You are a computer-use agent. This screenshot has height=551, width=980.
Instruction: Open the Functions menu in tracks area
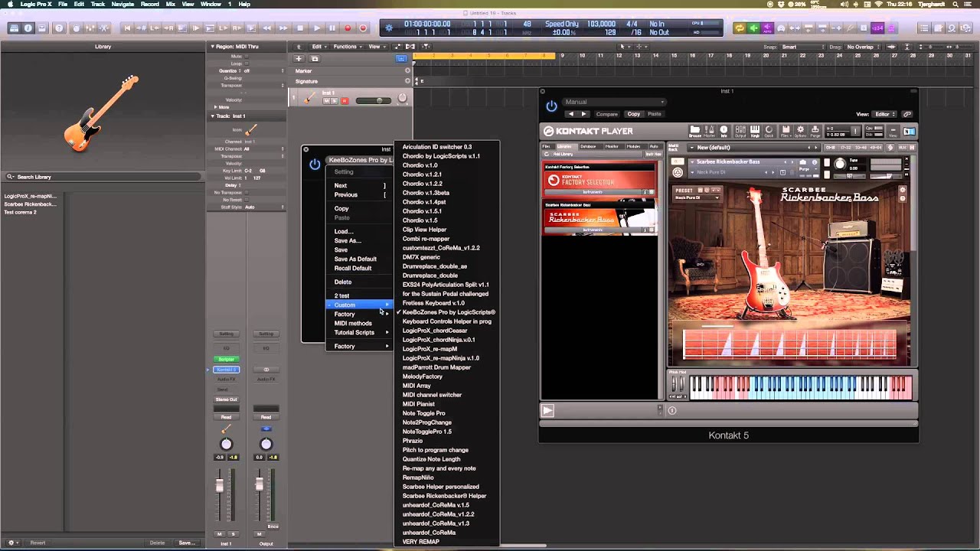pyautogui.click(x=348, y=47)
